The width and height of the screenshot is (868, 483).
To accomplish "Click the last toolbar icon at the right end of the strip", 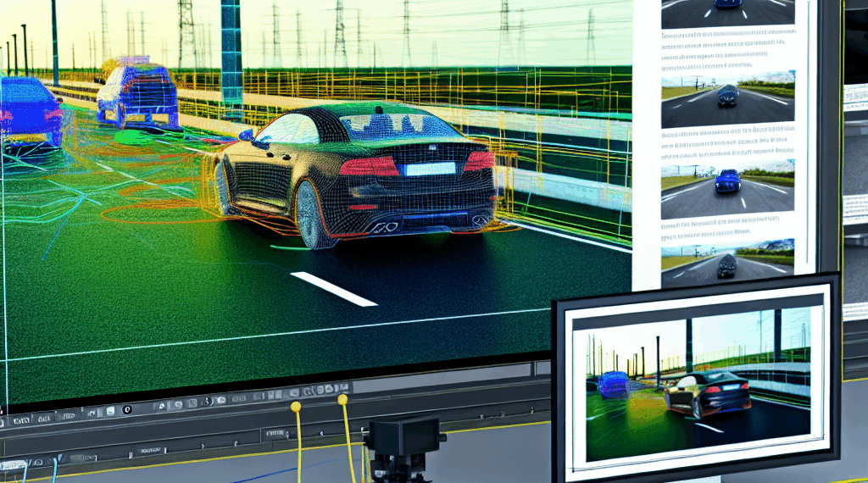I will 343,386.
